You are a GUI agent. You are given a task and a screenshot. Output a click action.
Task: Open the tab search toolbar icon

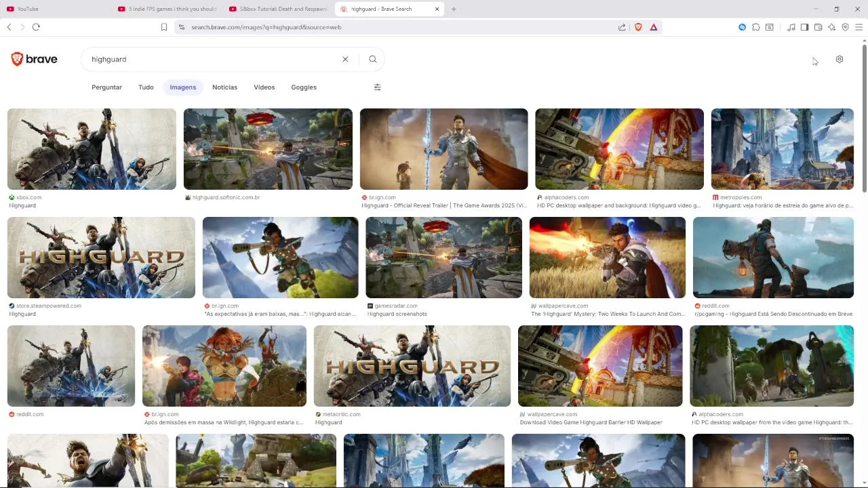[x=770, y=27]
